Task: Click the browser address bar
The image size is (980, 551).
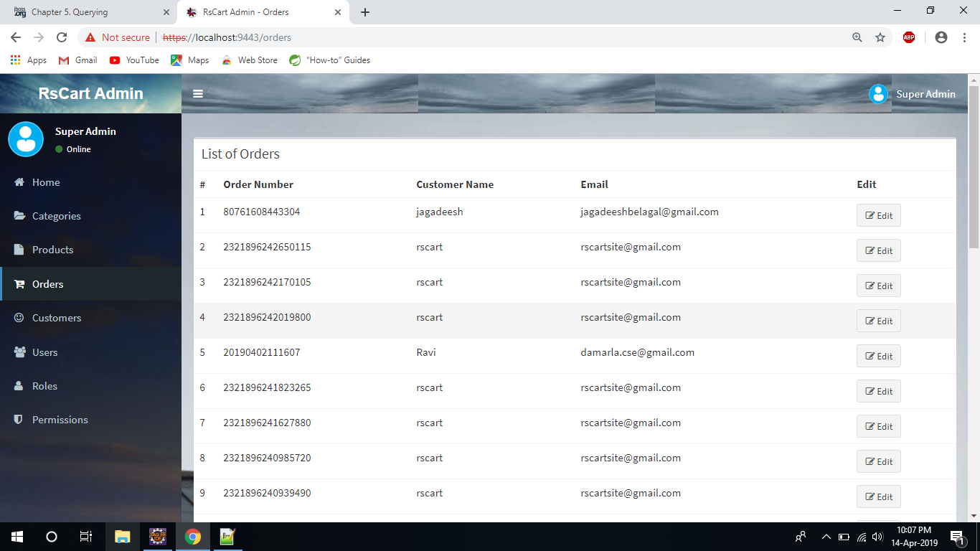Action: point(502,37)
